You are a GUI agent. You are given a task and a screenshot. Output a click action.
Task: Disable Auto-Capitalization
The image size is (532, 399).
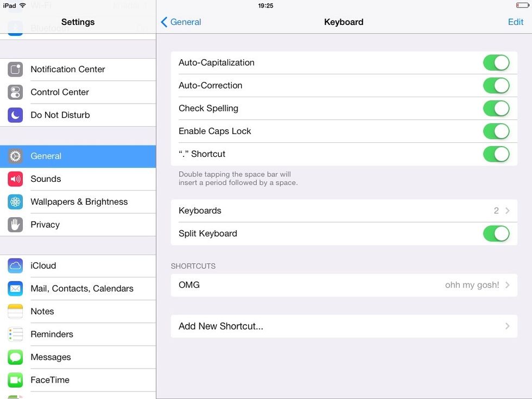tap(496, 62)
